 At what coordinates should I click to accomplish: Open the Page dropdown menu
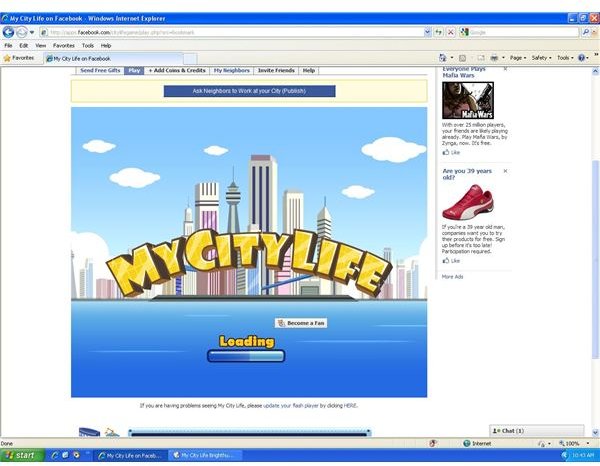518,58
